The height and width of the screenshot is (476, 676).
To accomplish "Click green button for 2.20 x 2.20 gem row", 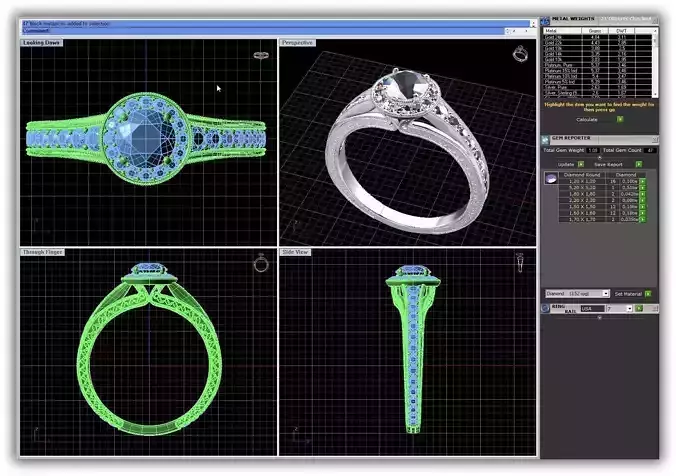I will [x=642, y=200].
